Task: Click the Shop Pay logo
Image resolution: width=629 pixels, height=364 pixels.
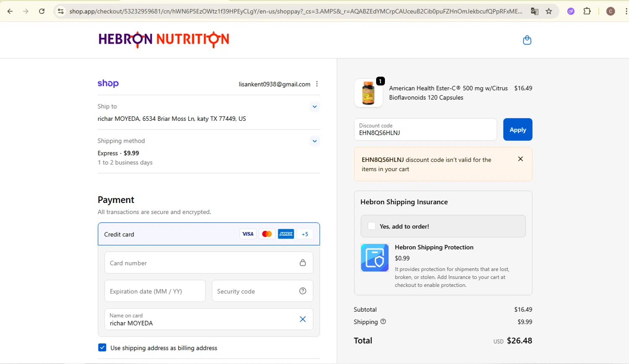Action: [108, 83]
